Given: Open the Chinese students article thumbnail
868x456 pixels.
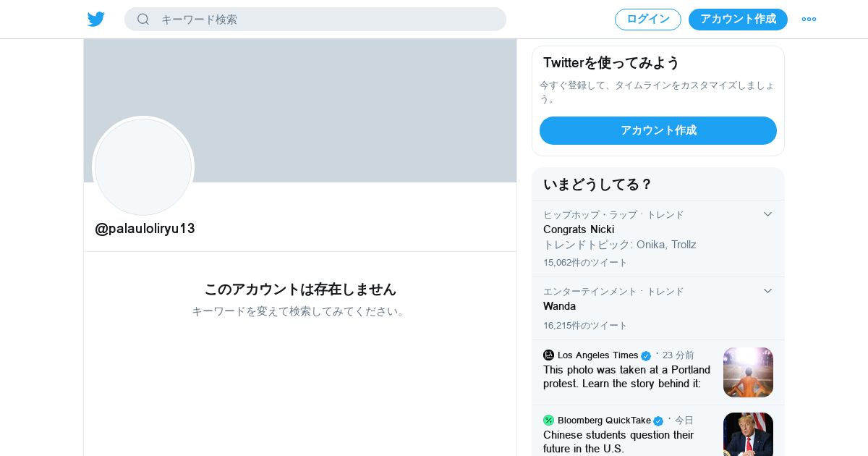Looking at the screenshot, I should pyautogui.click(x=748, y=434).
